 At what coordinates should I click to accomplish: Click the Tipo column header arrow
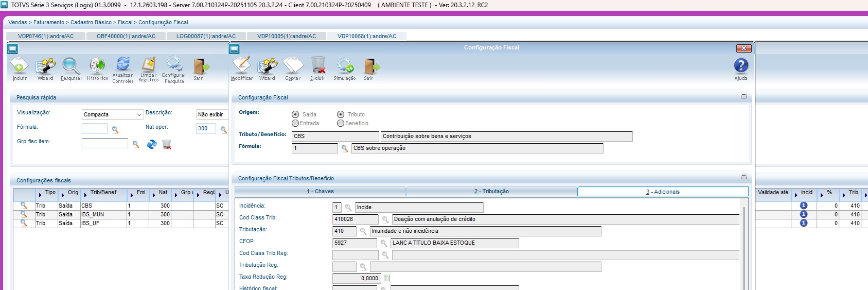coord(40,195)
